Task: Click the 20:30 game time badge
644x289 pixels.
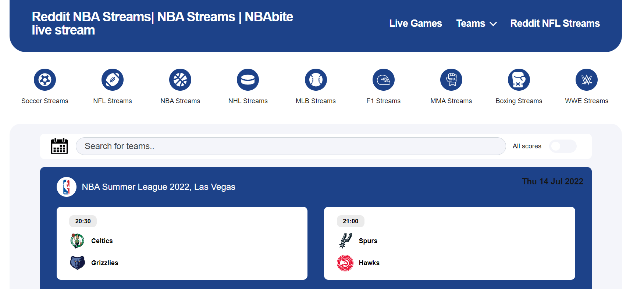Action: point(83,221)
